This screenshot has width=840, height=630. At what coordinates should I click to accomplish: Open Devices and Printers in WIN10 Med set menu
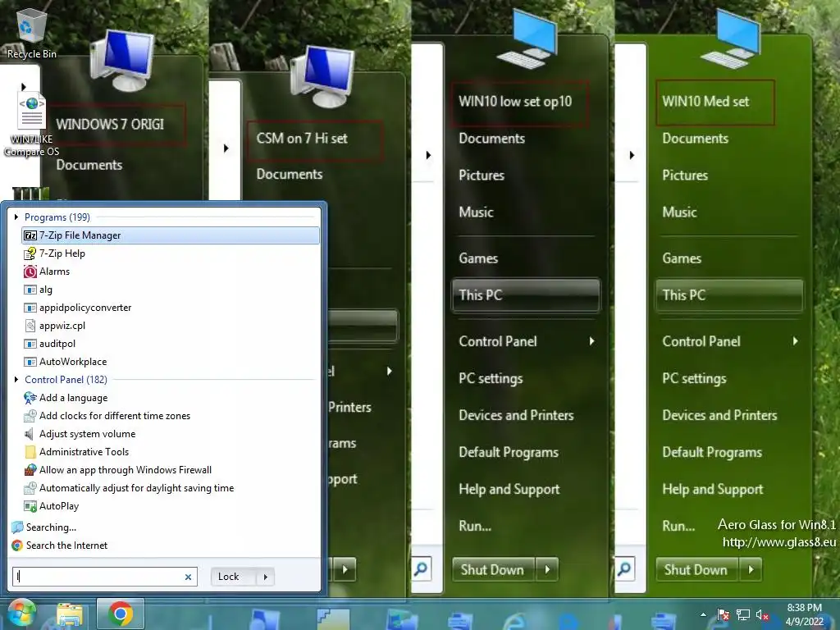[719, 415]
